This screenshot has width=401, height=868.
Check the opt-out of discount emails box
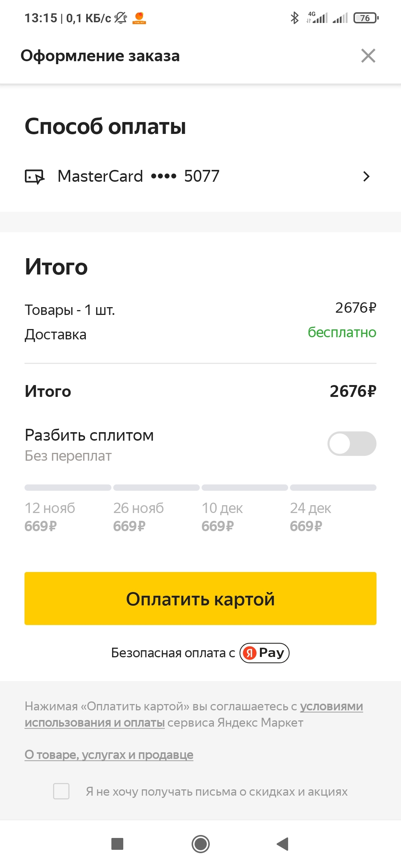pos(61,791)
